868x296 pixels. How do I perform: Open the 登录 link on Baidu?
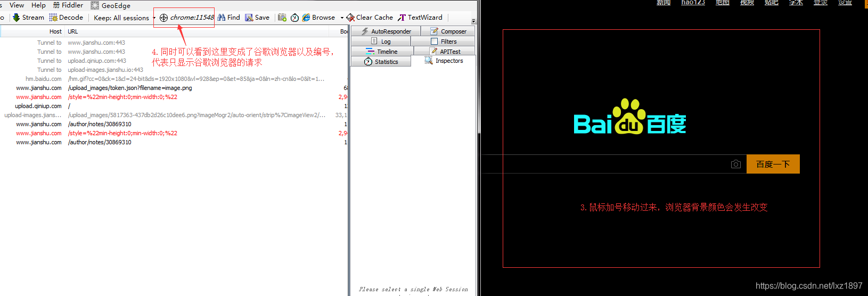(821, 3)
